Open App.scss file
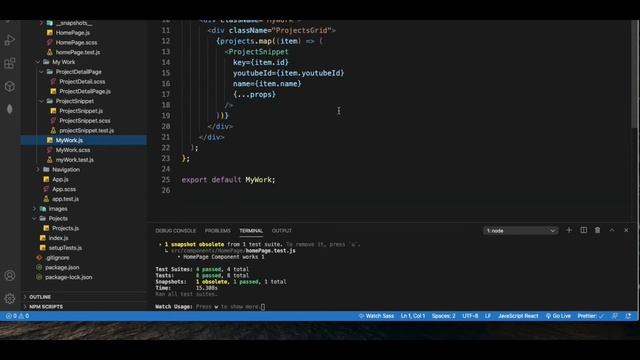Viewport: 640px width, 360px height. tap(64, 189)
